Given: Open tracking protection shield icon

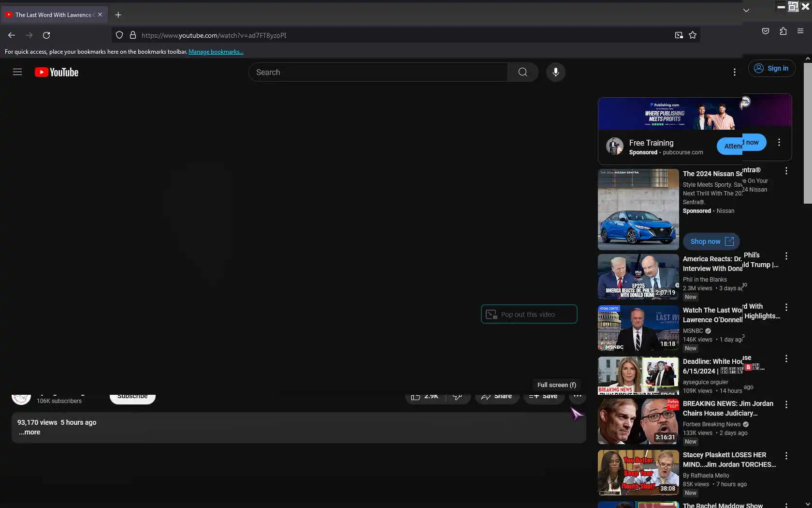Looking at the screenshot, I should point(119,35).
